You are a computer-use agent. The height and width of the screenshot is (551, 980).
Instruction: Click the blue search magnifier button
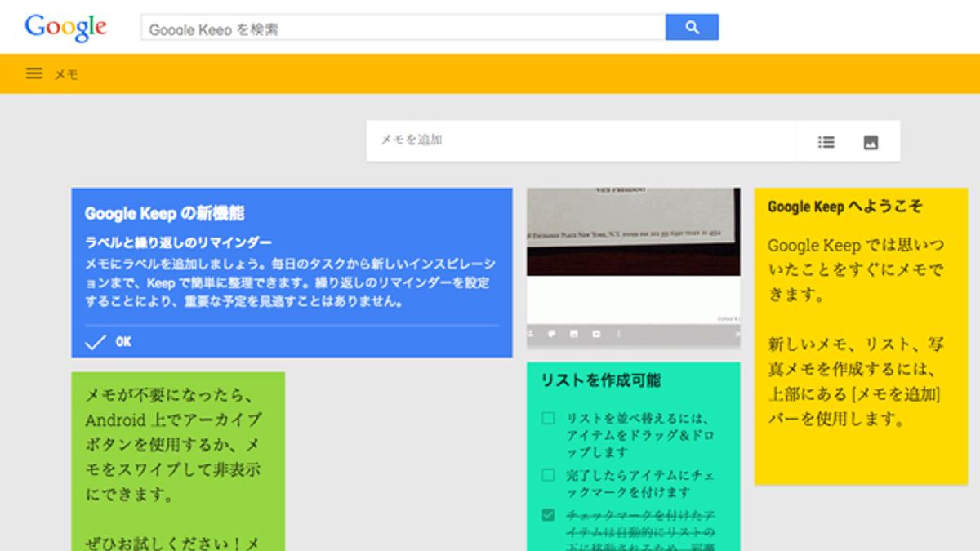pos(692,27)
